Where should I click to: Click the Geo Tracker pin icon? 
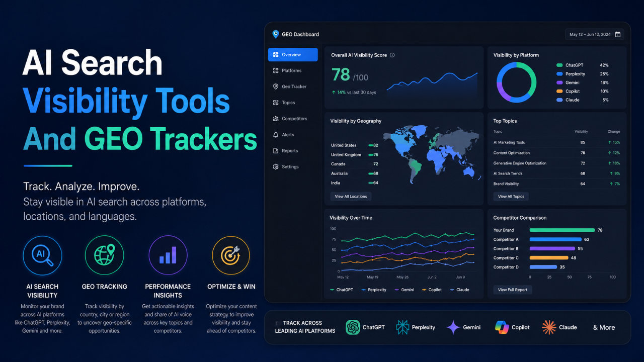pos(276,86)
